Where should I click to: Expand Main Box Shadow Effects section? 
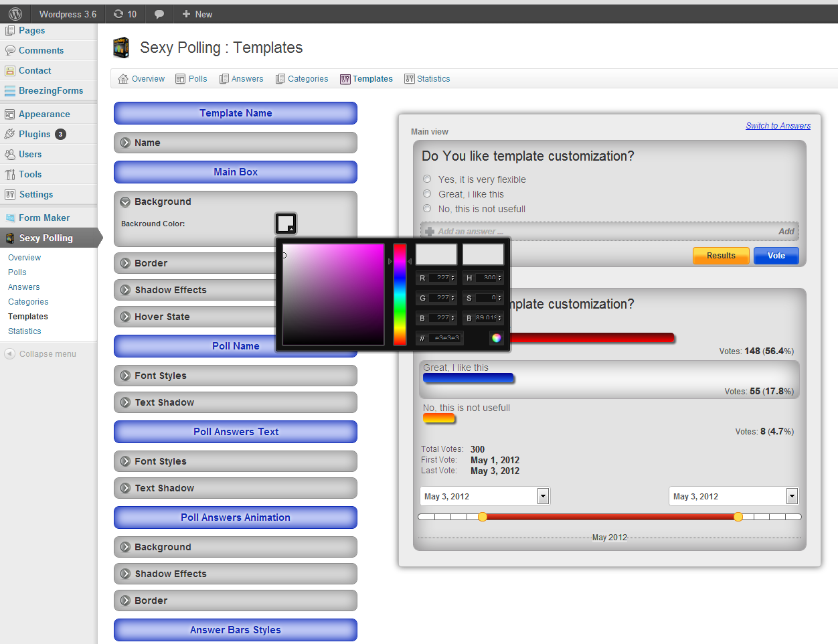195,290
